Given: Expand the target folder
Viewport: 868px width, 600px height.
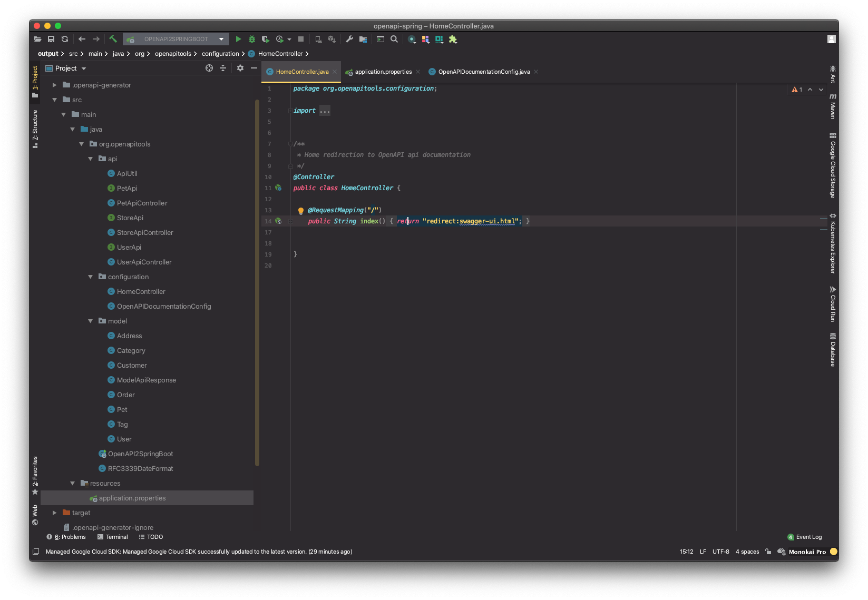Looking at the screenshot, I should [54, 513].
